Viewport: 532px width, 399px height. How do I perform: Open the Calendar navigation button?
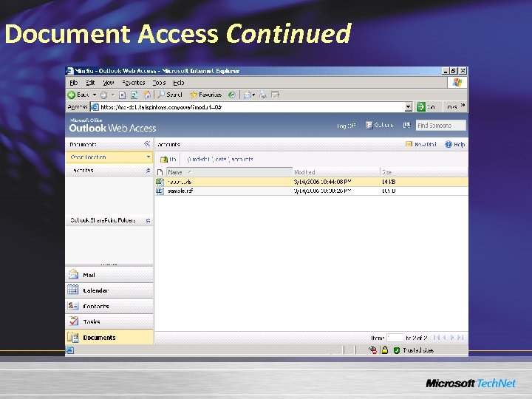coord(109,290)
